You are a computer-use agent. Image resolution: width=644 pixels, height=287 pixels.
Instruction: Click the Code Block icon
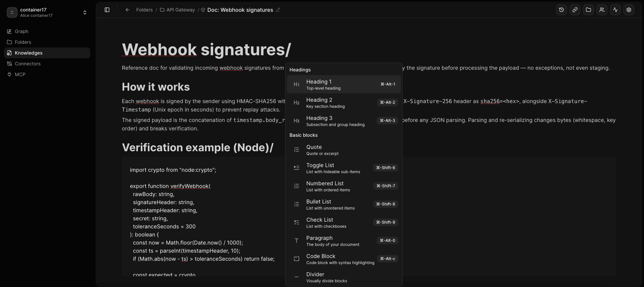coord(297,259)
